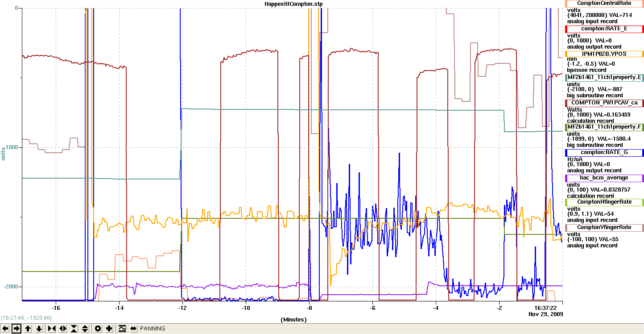Pan the plot upward with the up arrow
Viewport: 644px width, 334px height.
tap(28, 329)
